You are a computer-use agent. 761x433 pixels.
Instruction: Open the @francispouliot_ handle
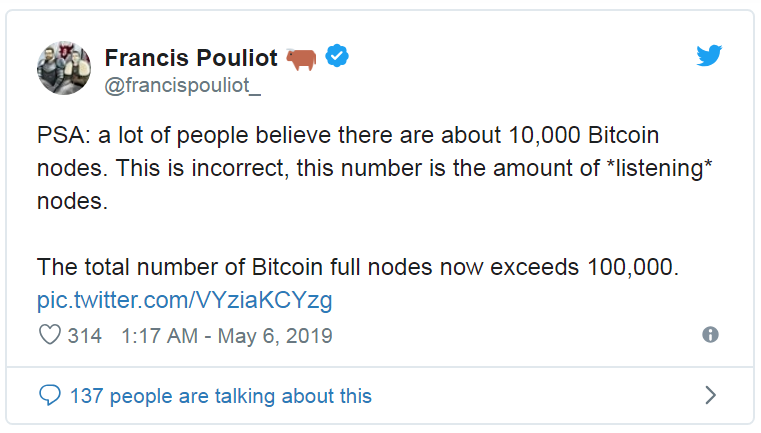tap(182, 86)
